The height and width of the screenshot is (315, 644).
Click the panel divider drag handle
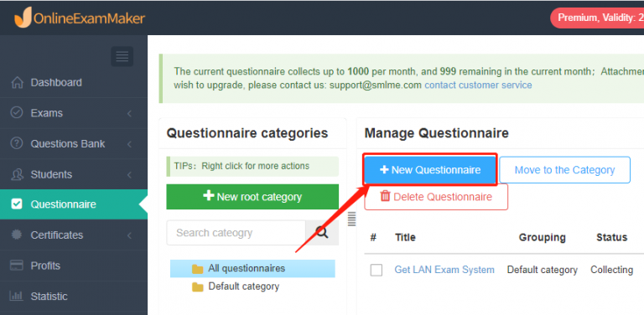point(351,219)
